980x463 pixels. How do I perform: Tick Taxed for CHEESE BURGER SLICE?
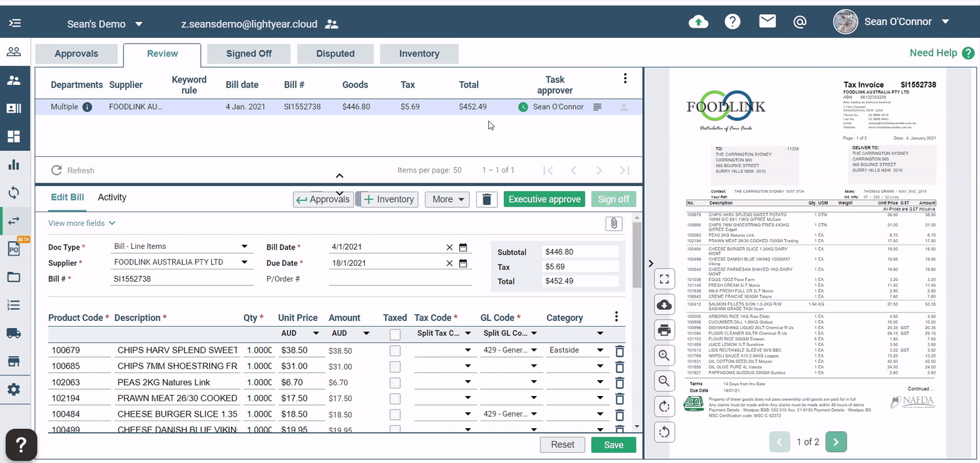click(395, 415)
